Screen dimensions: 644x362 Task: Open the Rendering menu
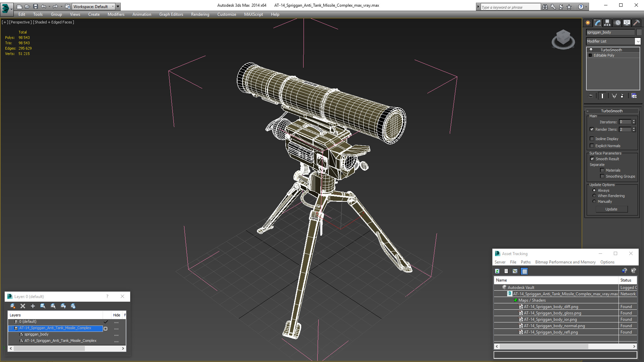[200, 14]
